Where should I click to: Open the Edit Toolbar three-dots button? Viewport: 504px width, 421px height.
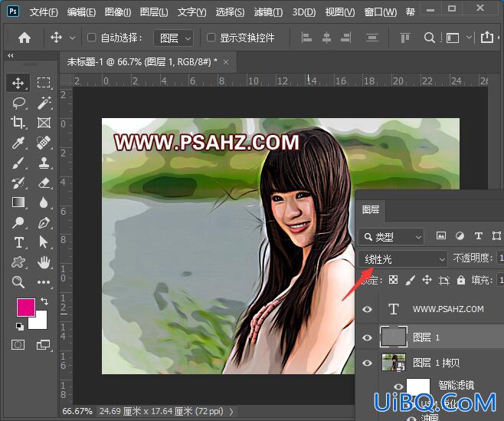44,282
